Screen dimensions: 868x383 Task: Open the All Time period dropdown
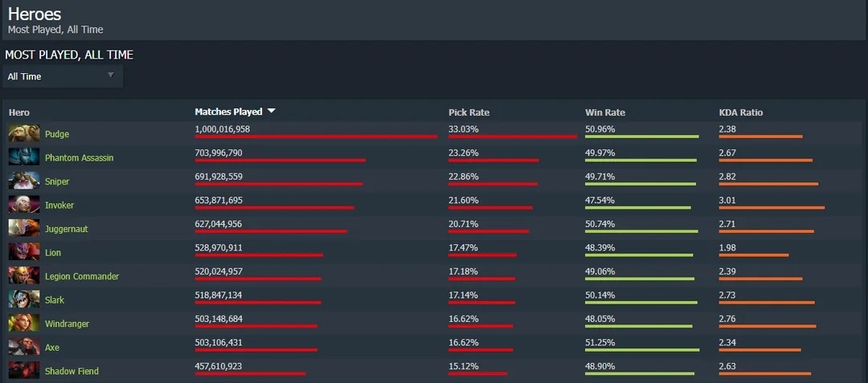(x=62, y=76)
